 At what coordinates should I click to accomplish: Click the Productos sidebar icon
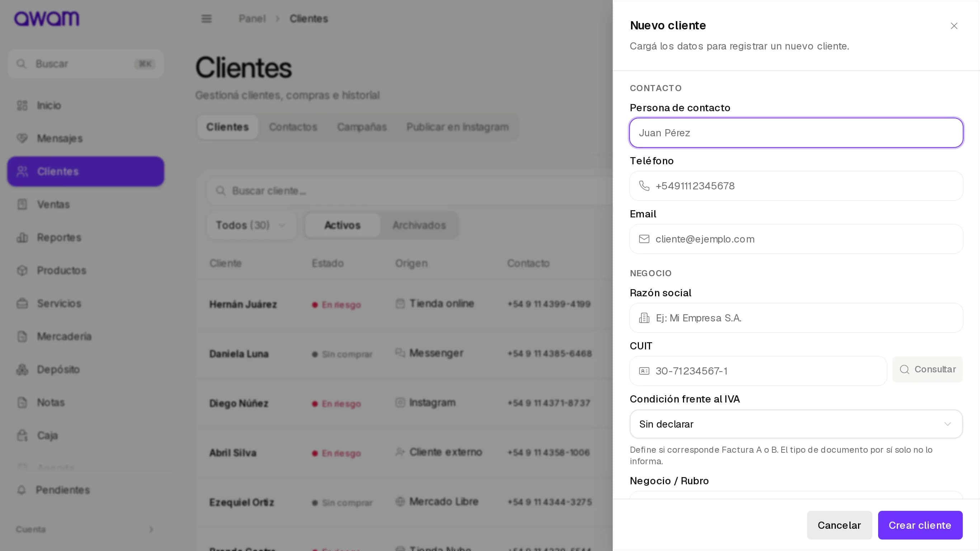click(x=22, y=270)
